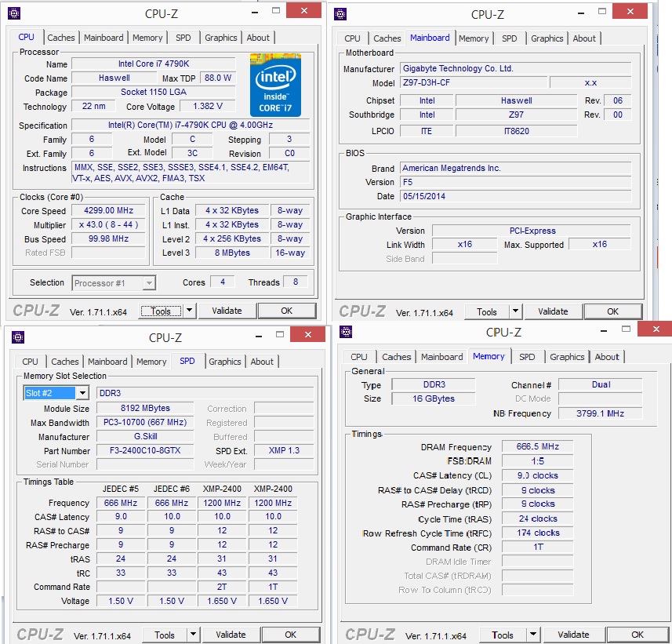Click memory Size value '16 GBytes'
Screen dimensions: 672x644
[x=434, y=398]
